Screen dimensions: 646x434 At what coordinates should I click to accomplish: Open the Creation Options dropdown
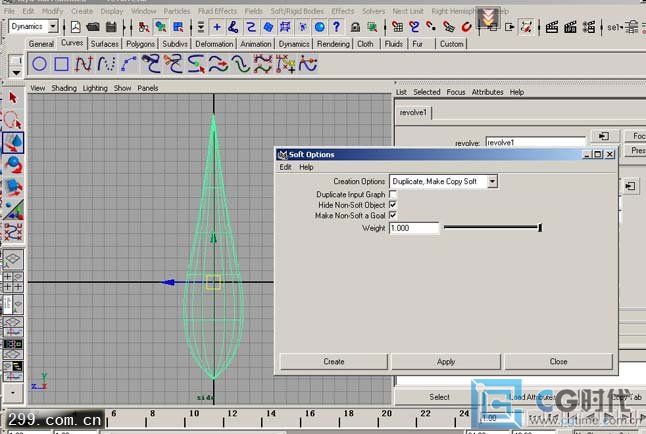pyautogui.click(x=492, y=181)
